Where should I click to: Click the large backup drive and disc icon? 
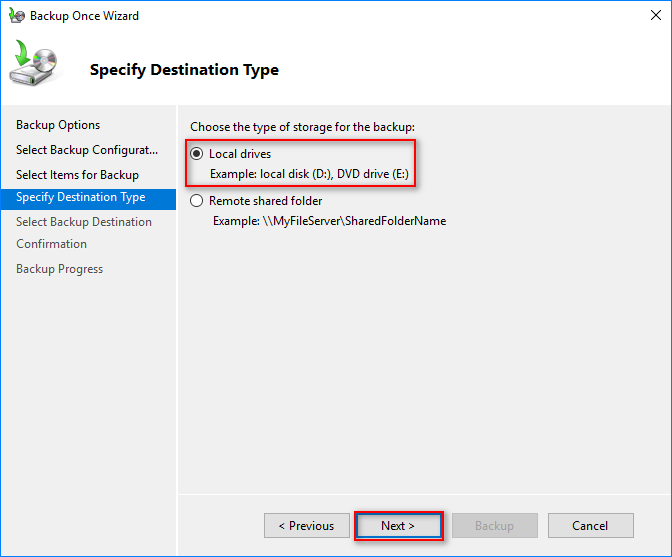33,63
